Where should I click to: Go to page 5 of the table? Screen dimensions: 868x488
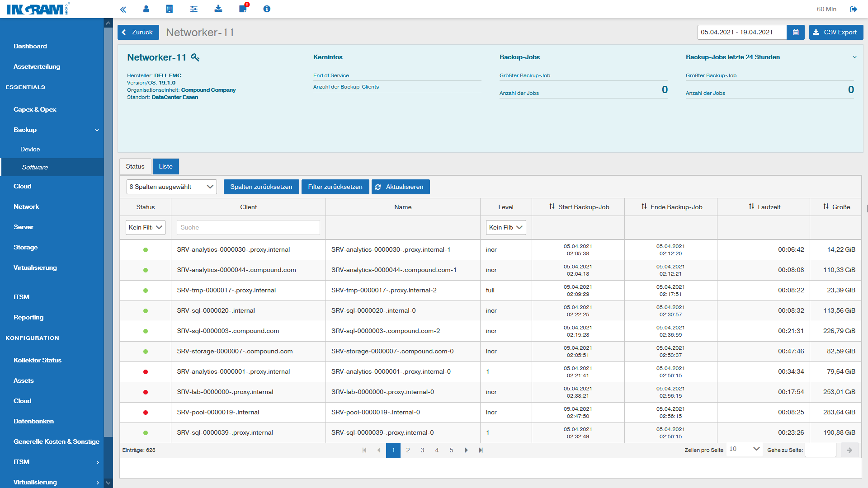pyautogui.click(x=451, y=450)
